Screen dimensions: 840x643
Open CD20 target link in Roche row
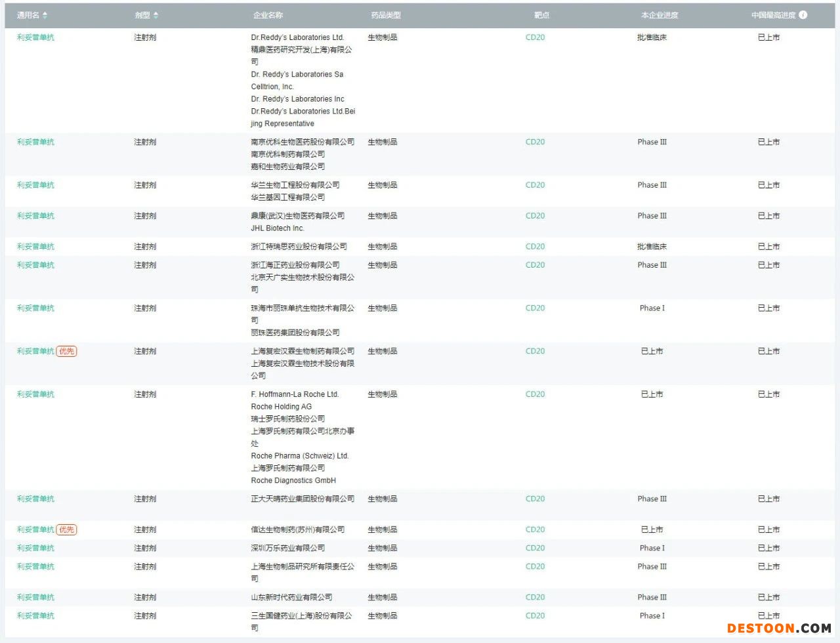[x=535, y=394]
